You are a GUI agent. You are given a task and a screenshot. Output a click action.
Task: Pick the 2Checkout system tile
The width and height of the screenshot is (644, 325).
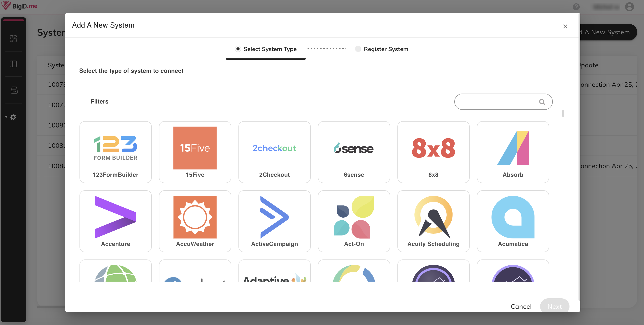274,152
